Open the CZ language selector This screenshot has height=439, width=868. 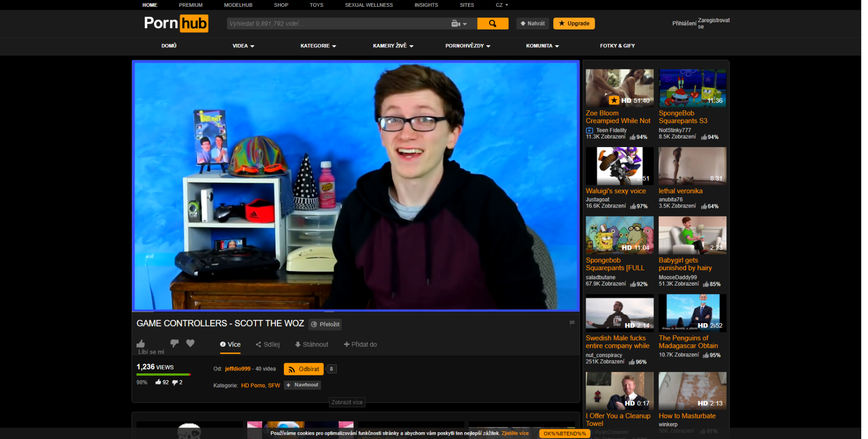tap(502, 5)
